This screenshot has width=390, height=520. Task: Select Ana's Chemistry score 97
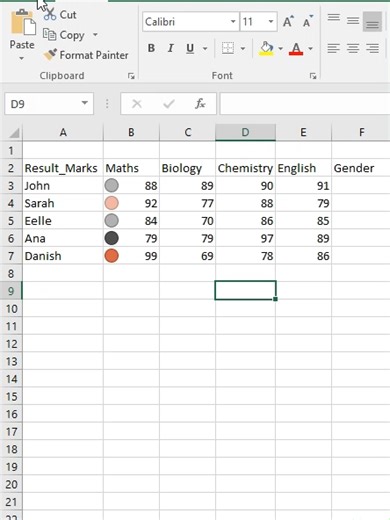coord(245,238)
